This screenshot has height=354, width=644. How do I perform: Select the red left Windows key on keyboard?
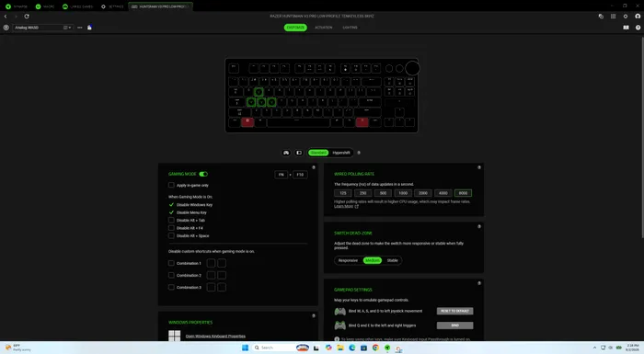247,122
